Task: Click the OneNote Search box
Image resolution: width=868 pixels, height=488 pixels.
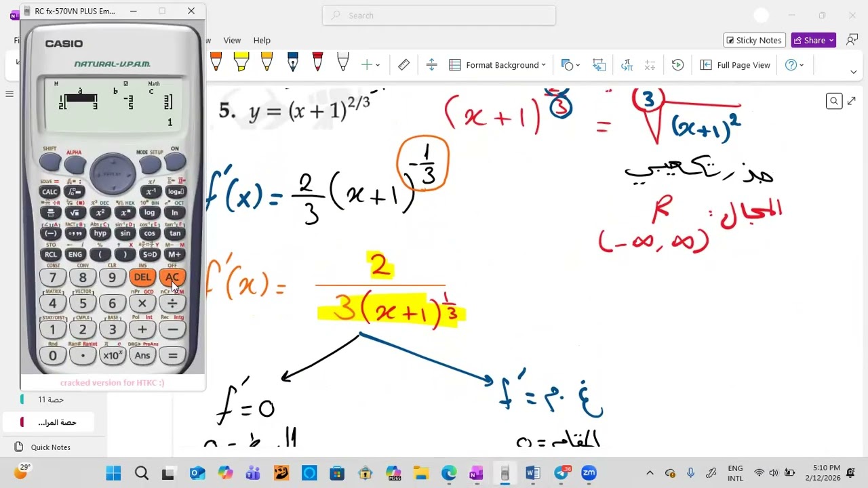Action: pos(439,16)
